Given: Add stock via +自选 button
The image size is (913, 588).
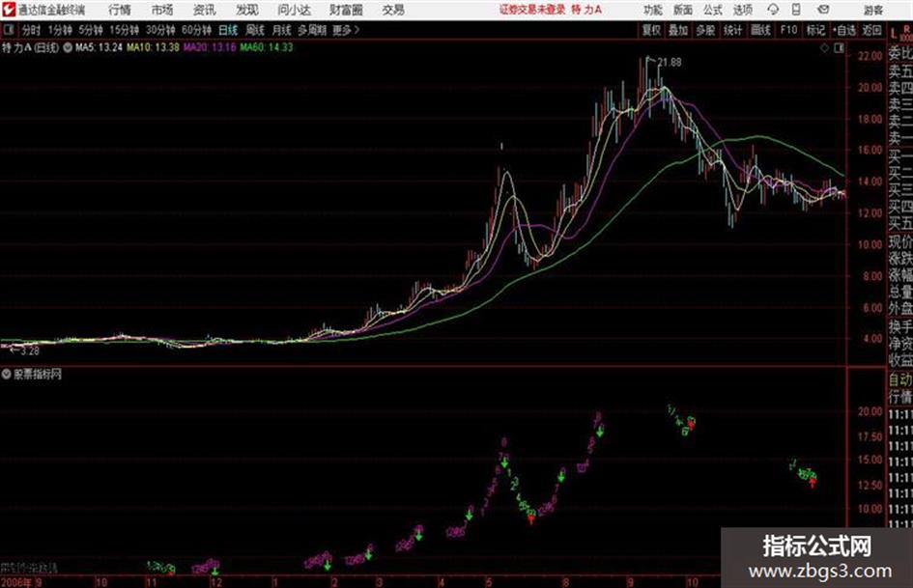Looking at the screenshot, I should 844,30.
